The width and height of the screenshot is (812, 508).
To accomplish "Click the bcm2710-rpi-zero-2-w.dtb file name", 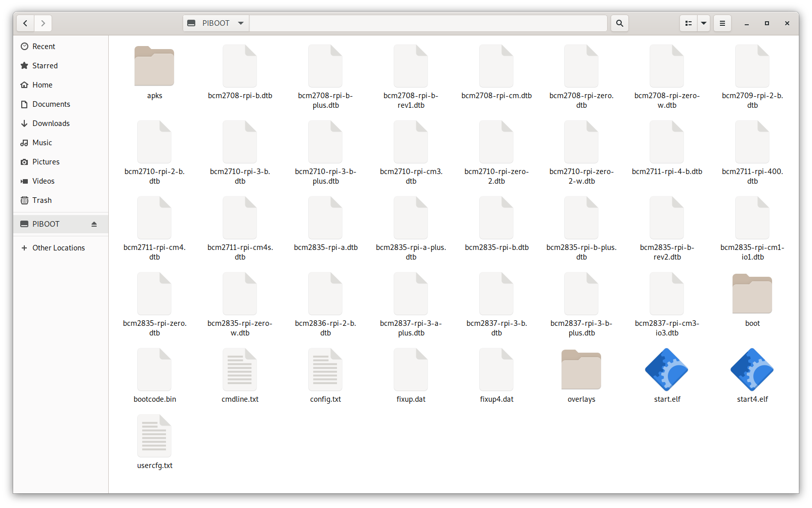I will 581,177.
